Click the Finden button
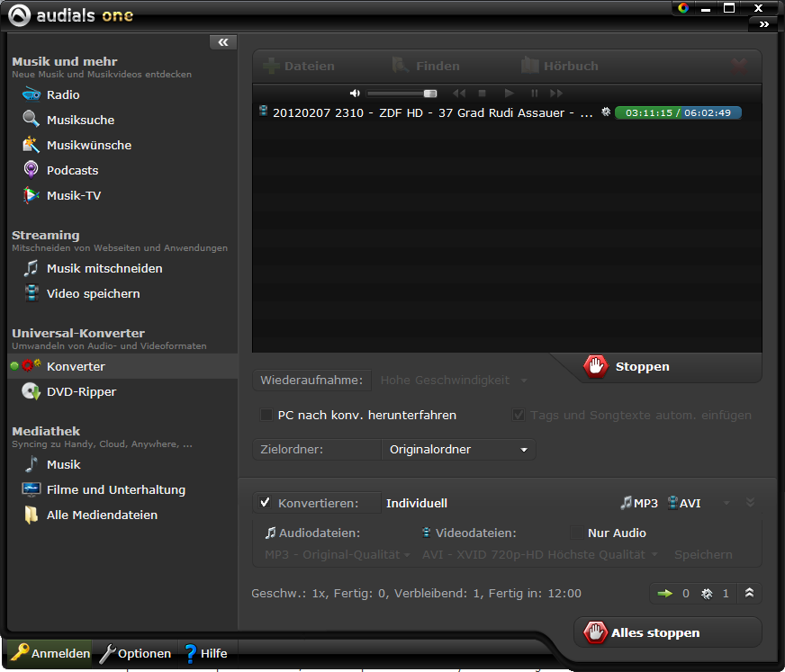This screenshot has height=672, width=785. click(426, 66)
